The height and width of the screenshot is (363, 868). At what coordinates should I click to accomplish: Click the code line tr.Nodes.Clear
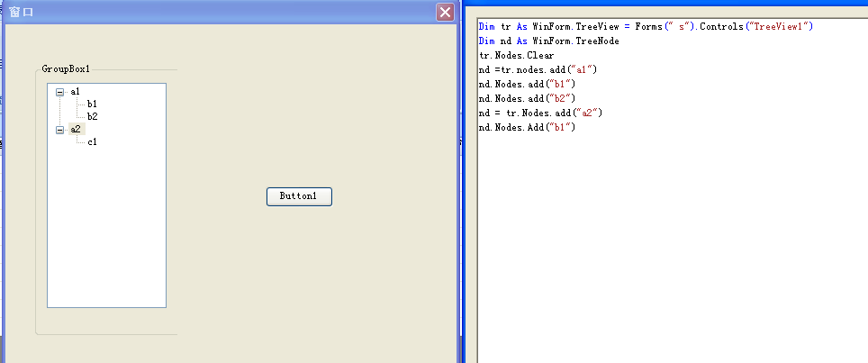click(x=517, y=55)
